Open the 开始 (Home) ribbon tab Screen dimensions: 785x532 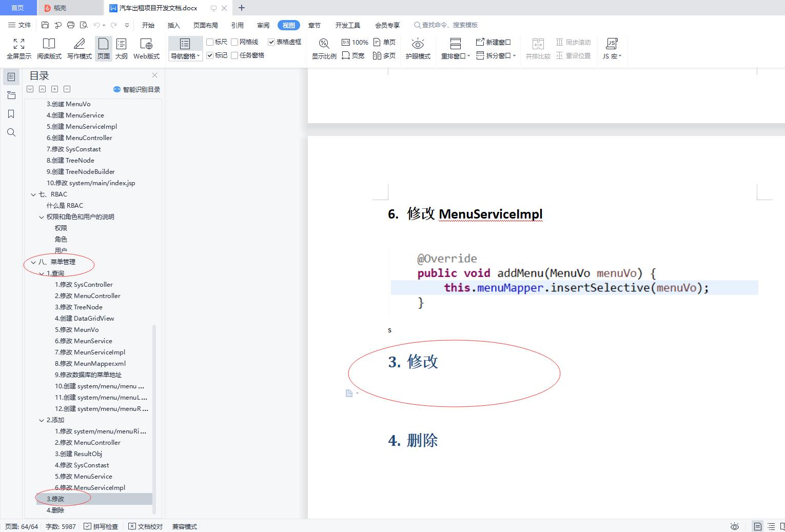click(x=148, y=25)
